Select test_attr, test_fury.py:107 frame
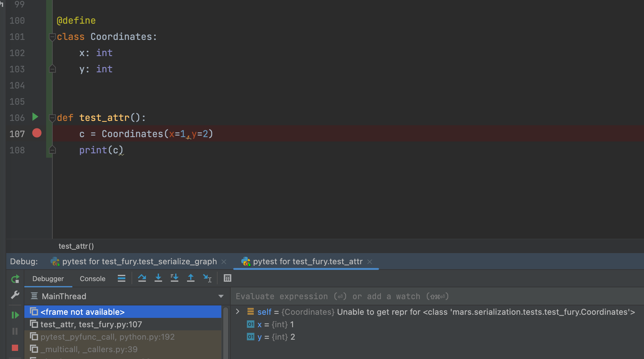This screenshot has height=359, width=644. pos(123,324)
